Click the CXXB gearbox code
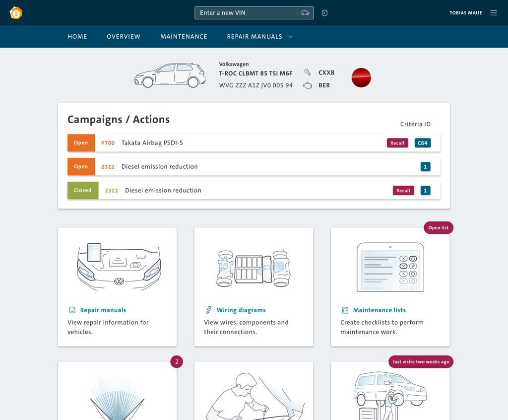The width and height of the screenshot is (508, 420). (x=326, y=72)
